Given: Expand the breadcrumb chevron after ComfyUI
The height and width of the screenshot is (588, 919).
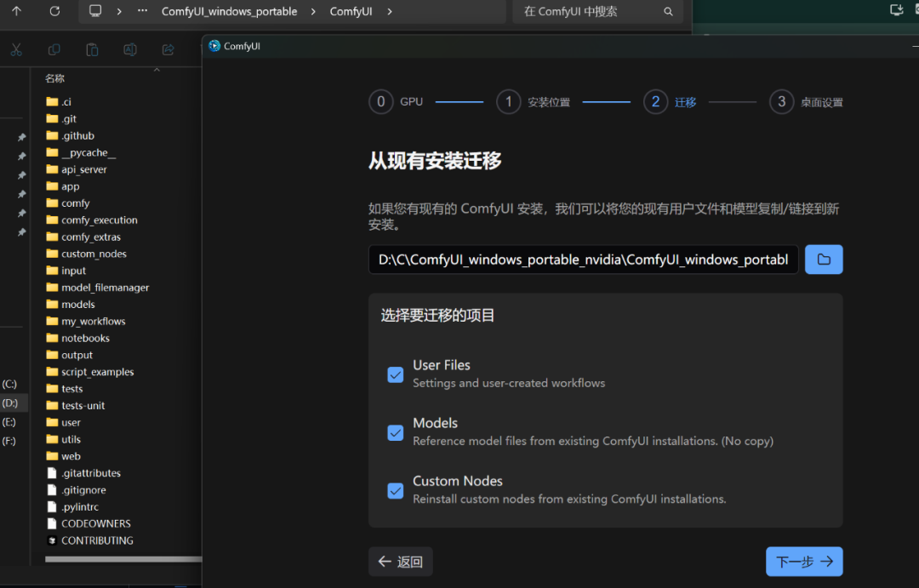Looking at the screenshot, I should tap(388, 12).
